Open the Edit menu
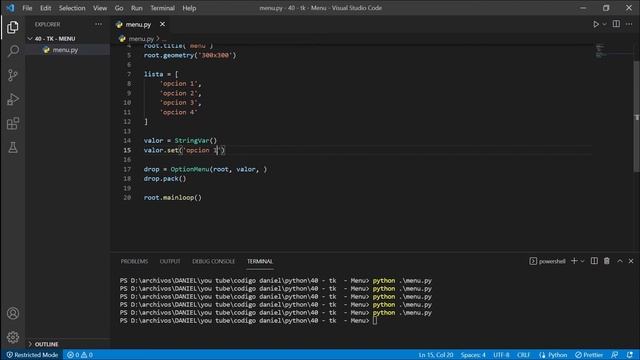This screenshot has height=360, width=640. [x=45, y=8]
